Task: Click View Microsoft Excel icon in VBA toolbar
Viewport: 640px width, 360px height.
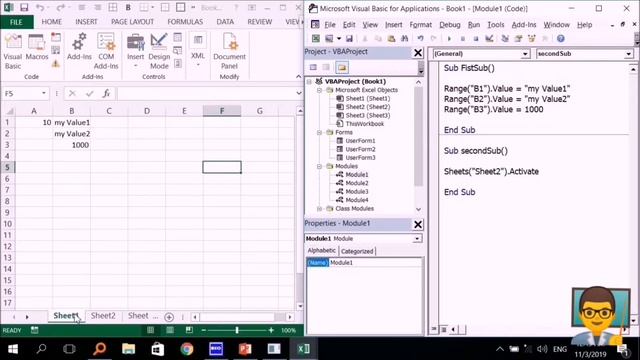Action: coord(316,38)
